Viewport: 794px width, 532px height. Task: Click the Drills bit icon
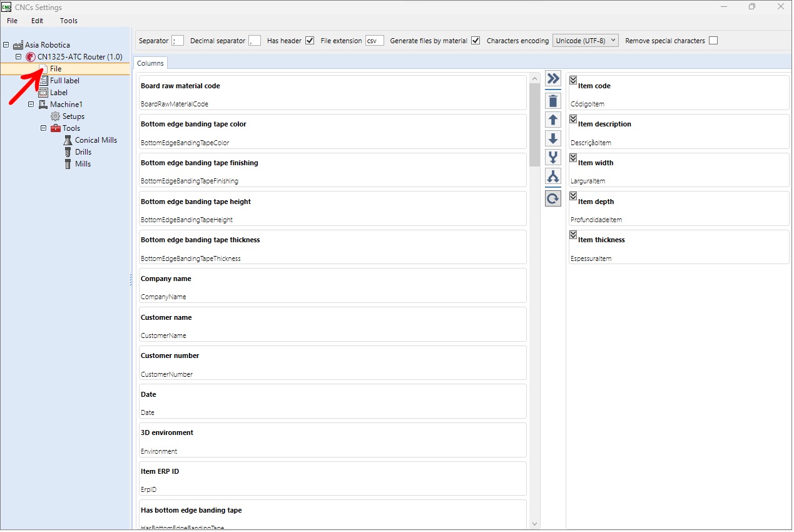point(68,152)
